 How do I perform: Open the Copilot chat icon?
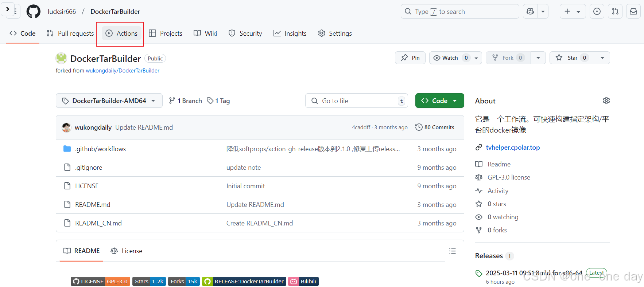point(531,12)
